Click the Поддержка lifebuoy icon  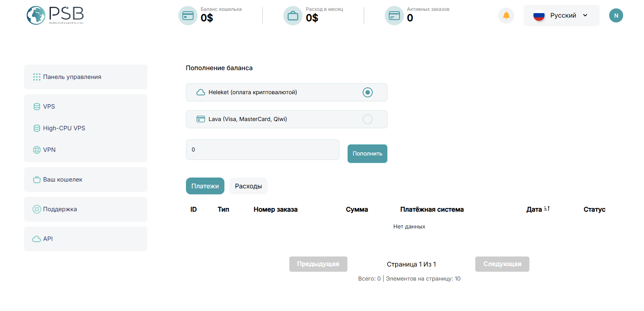(37, 209)
